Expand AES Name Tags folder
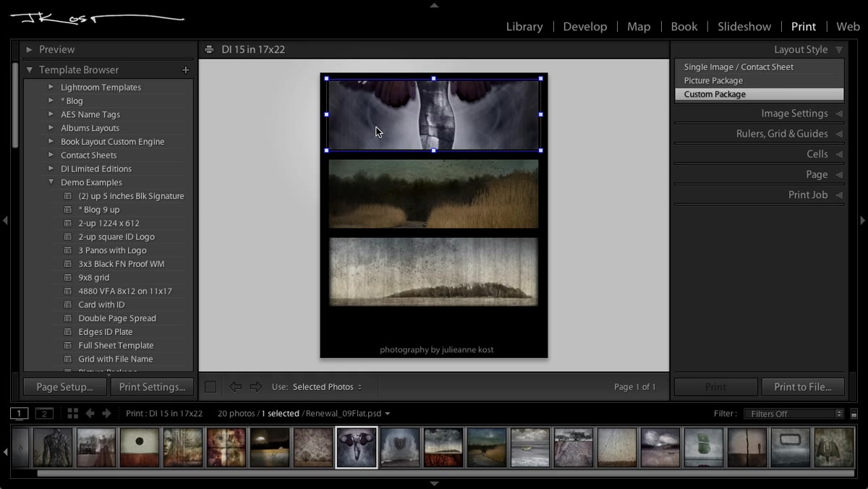 51,114
